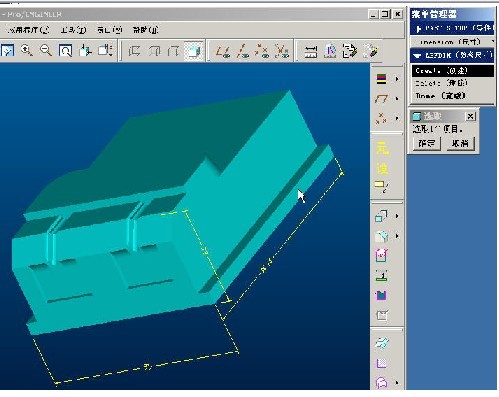This screenshot has width=499, height=397.
Task: Expand flyout beside the bottom purple icon
Action: [x=397, y=382]
